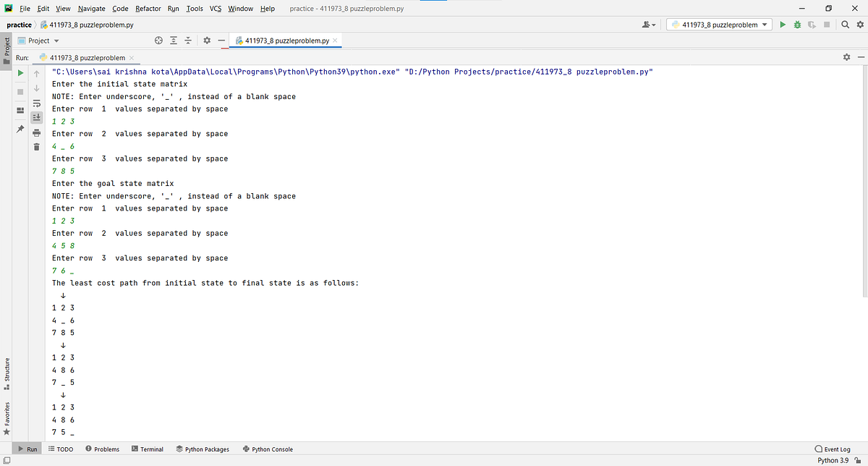Screen dimensions: 868x466
Task: Open the Code With Me user dropdown
Action: coord(649,25)
